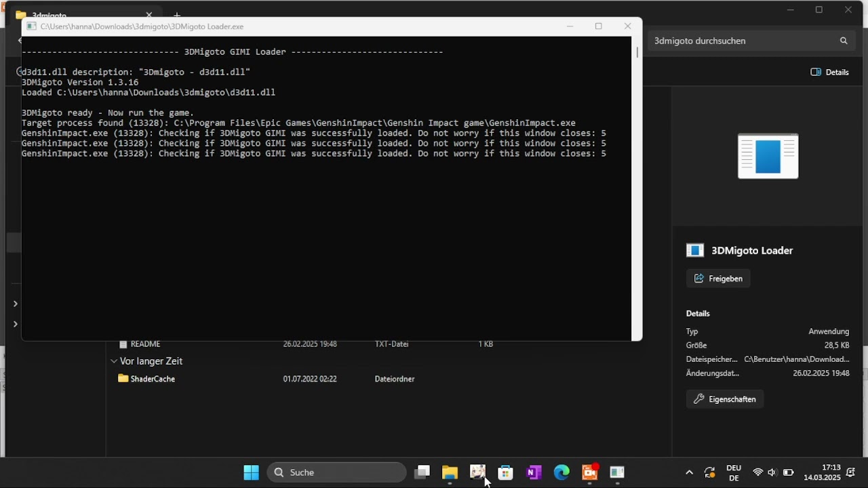Open File Explorer from the taskbar

[450, 472]
